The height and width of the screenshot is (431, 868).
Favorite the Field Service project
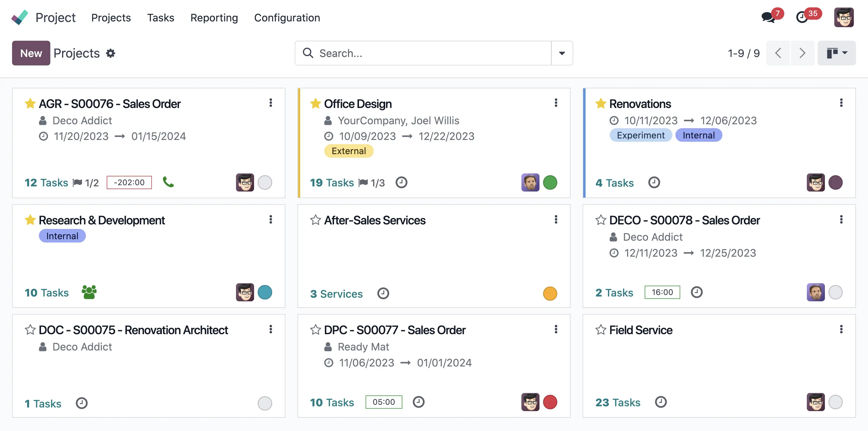point(601,329)
